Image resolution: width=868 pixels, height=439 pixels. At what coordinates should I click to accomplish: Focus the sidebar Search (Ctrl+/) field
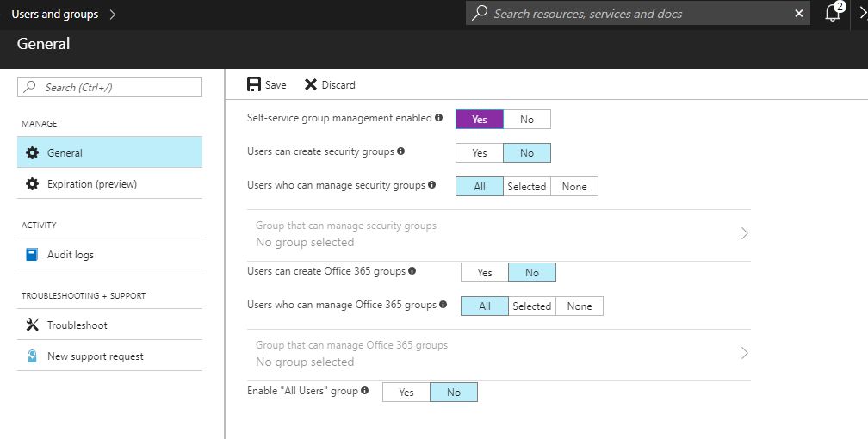point(109,87)
